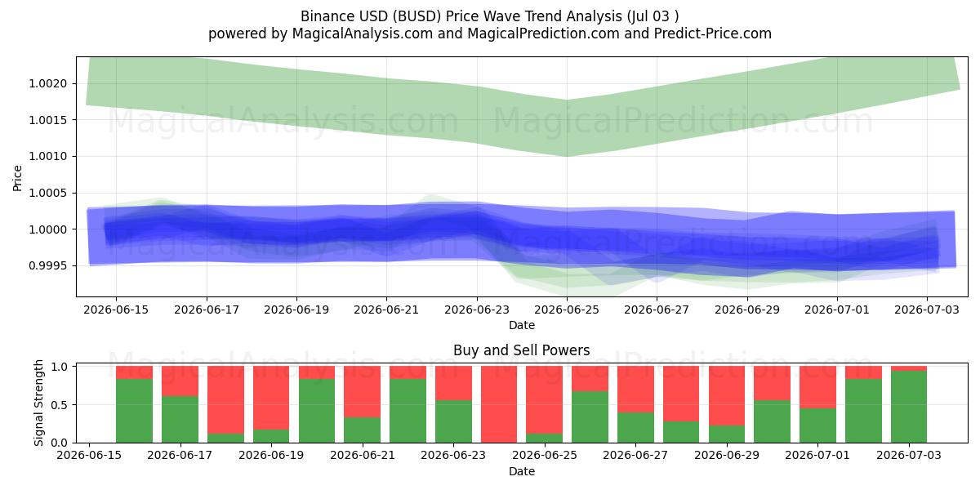This screenshot has height=490, width=980.
Task: Click the 2026-06-25 date tick on price chart
Action: 567,310
